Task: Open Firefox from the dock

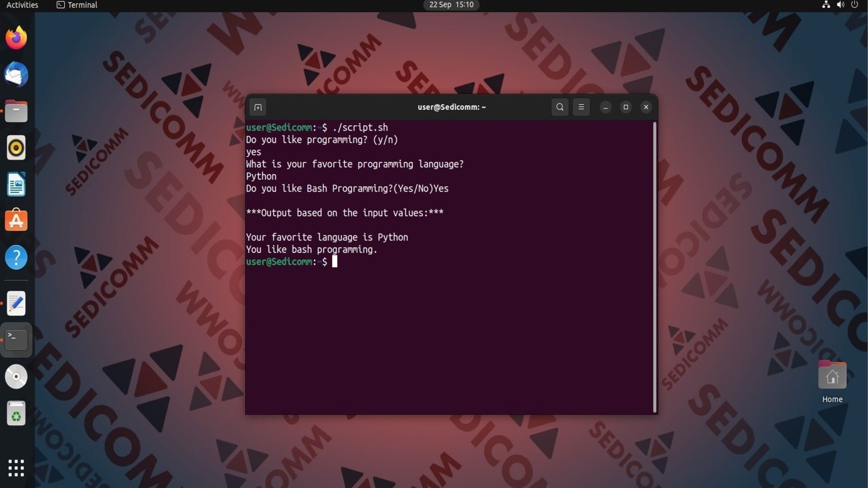Action: click(x=16, y=38)
